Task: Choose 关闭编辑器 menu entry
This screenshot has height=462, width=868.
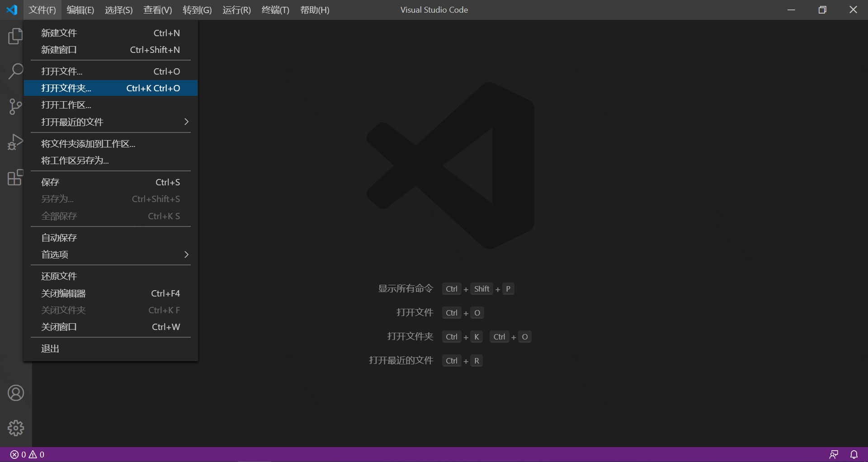Action: [x=110, y=293]
